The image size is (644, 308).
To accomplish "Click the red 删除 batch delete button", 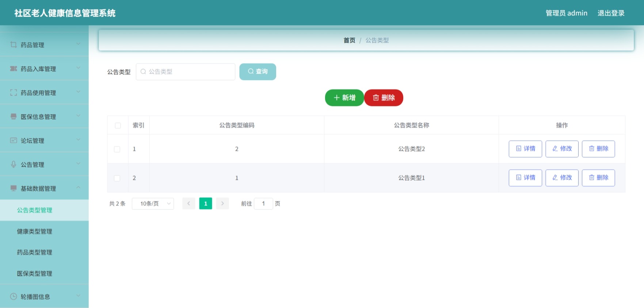I will (384, 98).
